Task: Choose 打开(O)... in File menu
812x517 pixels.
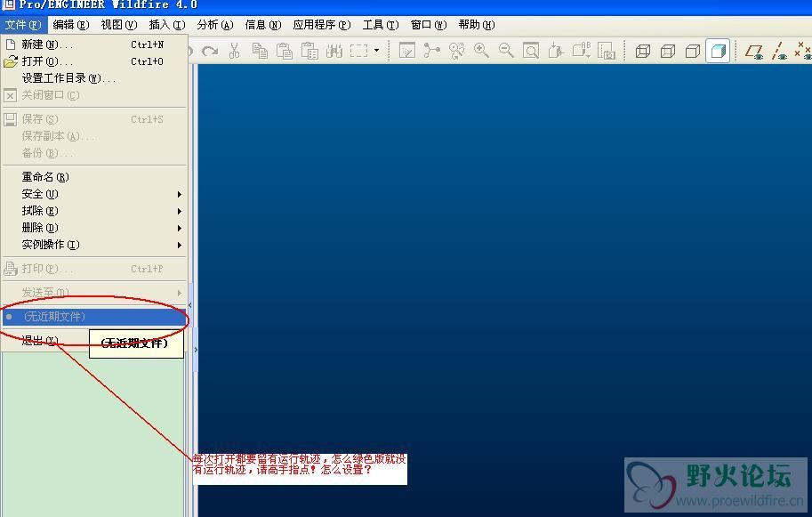Action: [x=94, y=61]
